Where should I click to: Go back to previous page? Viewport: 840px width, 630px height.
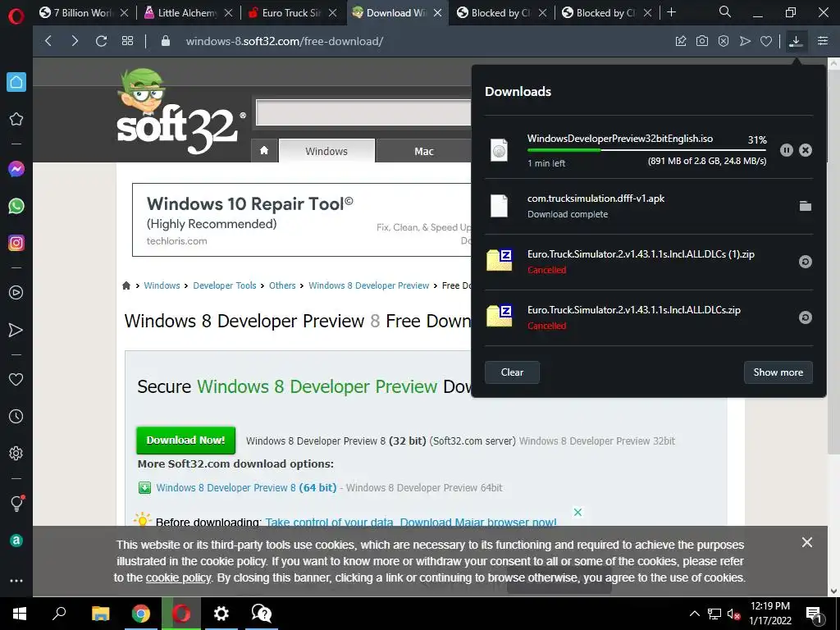(48, 41)
